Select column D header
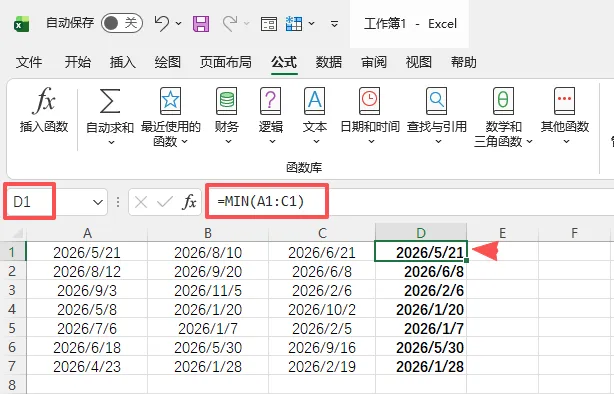The width and height of the screenshot is (614, 394). [421, 233]
